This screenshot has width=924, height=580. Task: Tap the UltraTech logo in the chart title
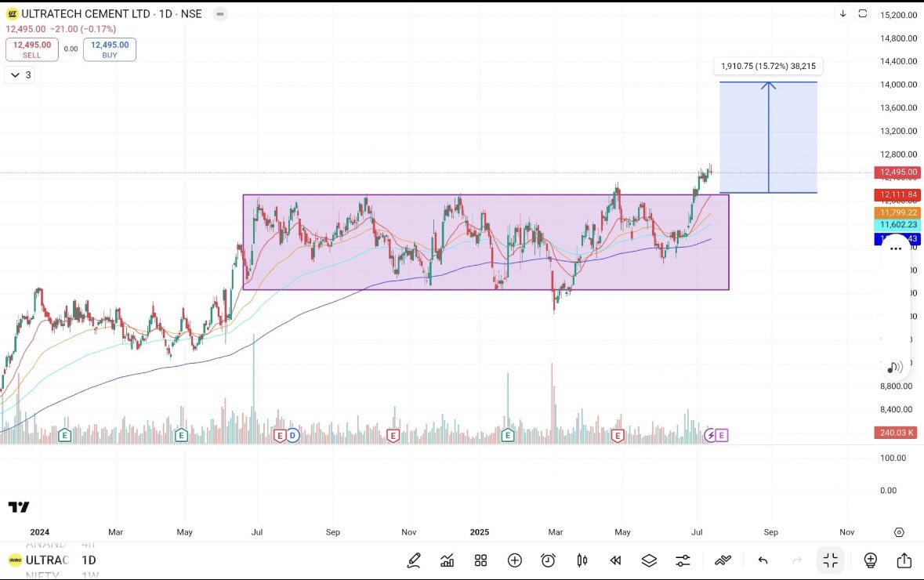click(x=13, y=13)
